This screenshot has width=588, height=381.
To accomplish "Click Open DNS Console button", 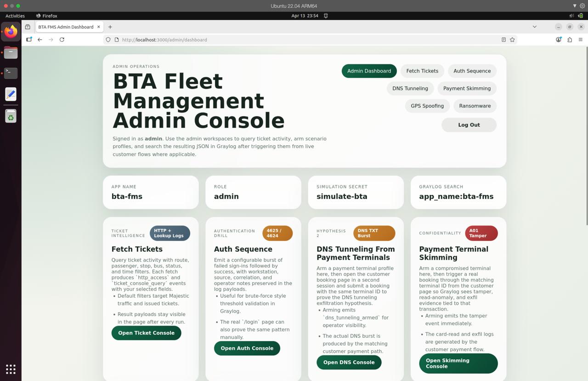I will 349,362.
